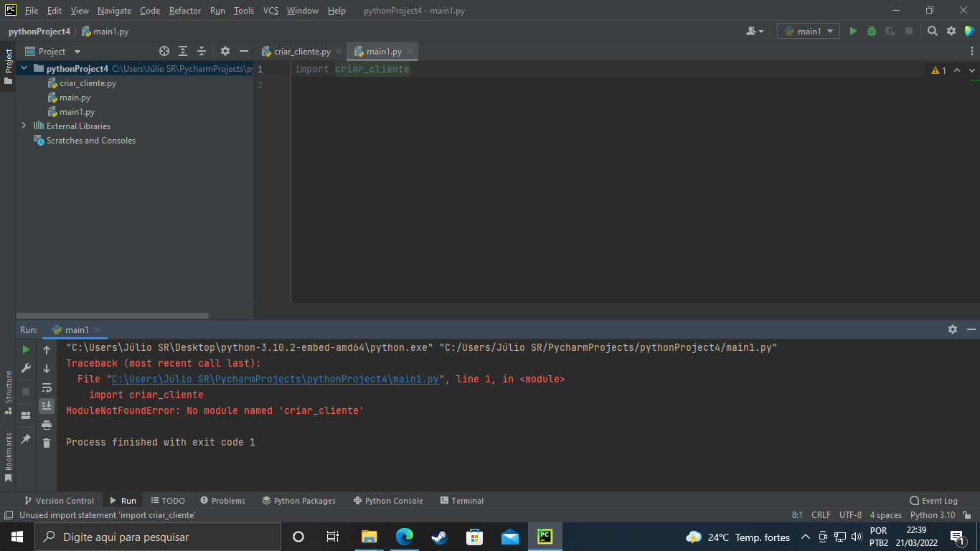Open the Python Packages tool window
The image size is (980, 551).
[x=298, y=501]
